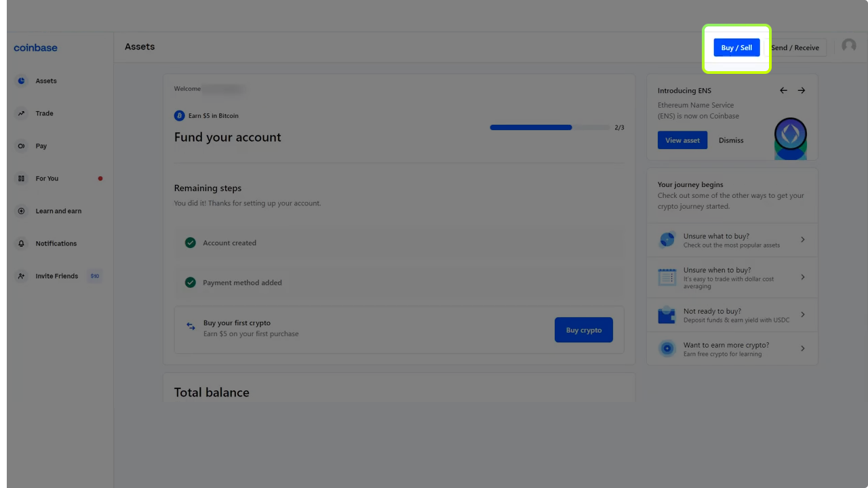Click the Assets page title
Viewport: 868px width, 488px height.
(140, 46)
